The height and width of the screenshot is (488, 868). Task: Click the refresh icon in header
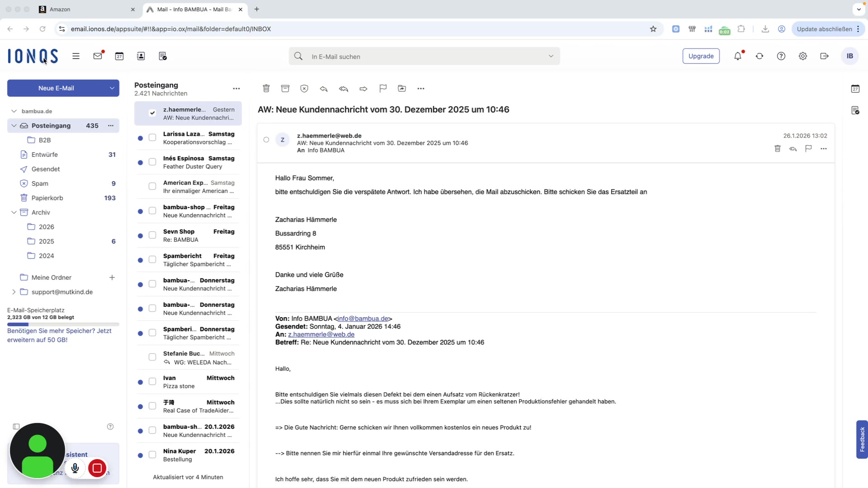point(759,56)
